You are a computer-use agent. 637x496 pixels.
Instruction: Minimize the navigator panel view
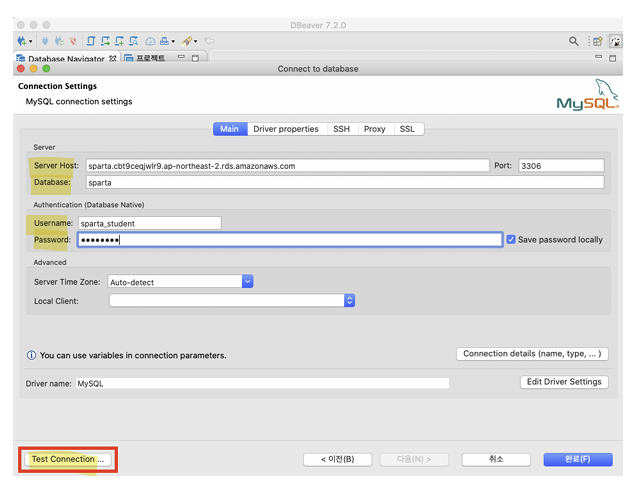182,56
